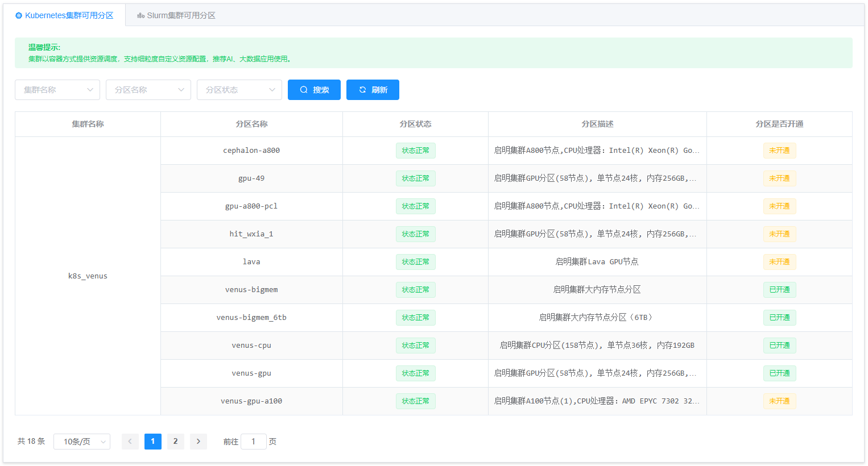Click magnifier icon in search button

click(304, 90)
